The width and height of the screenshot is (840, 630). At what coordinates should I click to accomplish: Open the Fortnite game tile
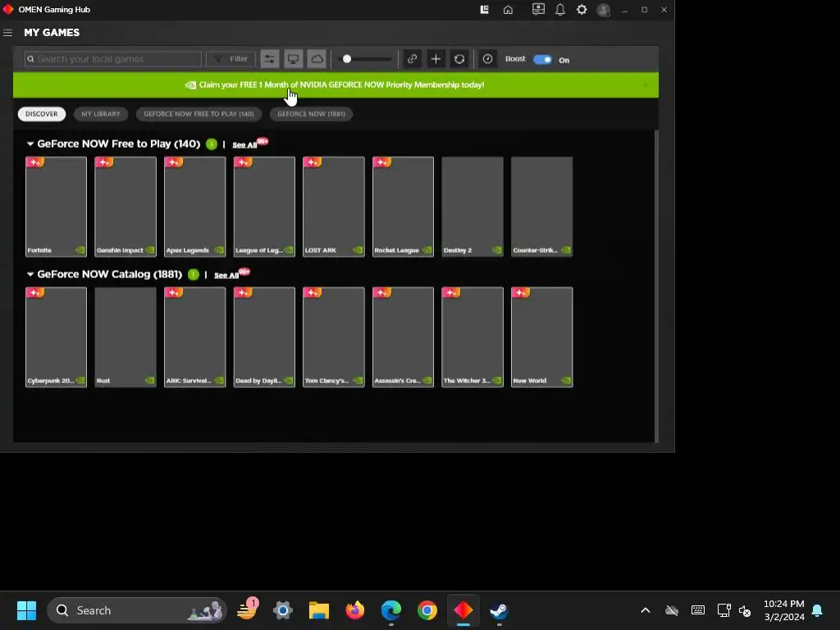(56, 207)
